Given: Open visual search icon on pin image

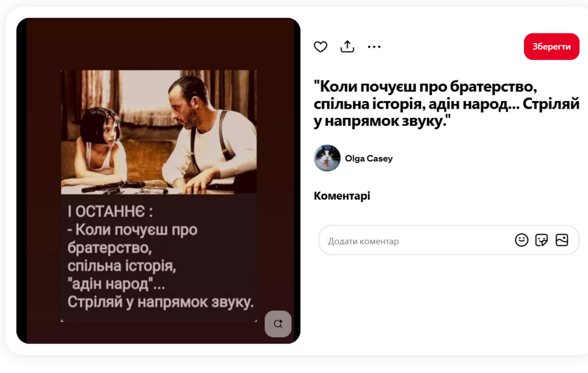Looking at the screenshot, I should [278, 324].
